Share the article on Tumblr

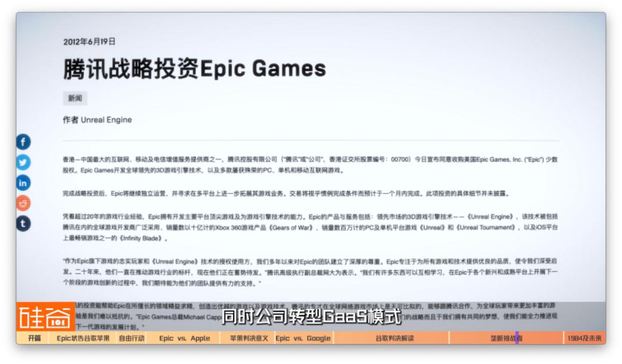[x=24, y=223]
